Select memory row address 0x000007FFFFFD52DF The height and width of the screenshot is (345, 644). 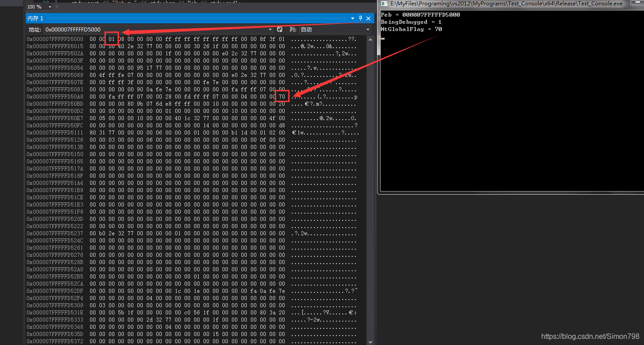point(55,291)
